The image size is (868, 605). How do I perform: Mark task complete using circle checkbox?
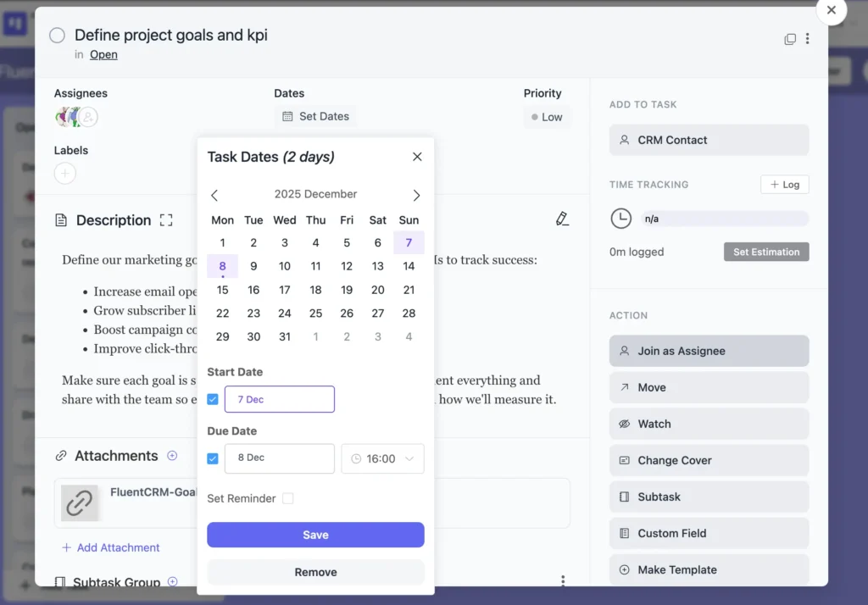coord(57,36)
